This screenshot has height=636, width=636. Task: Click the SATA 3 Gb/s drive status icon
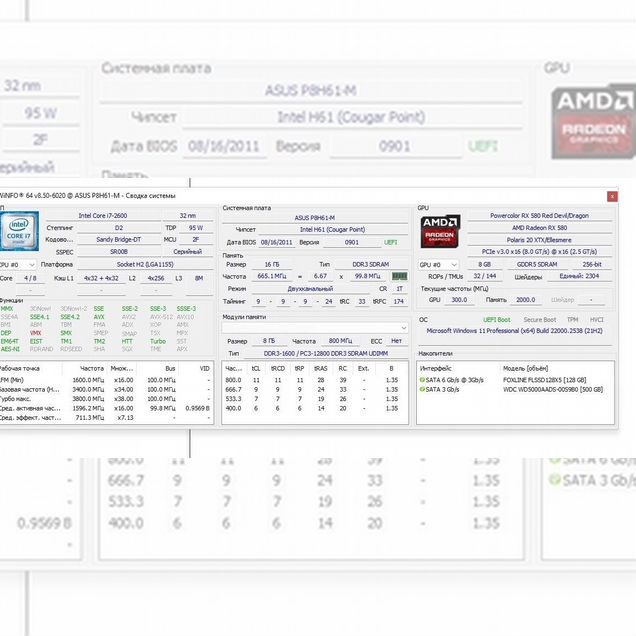coord(422,389)
